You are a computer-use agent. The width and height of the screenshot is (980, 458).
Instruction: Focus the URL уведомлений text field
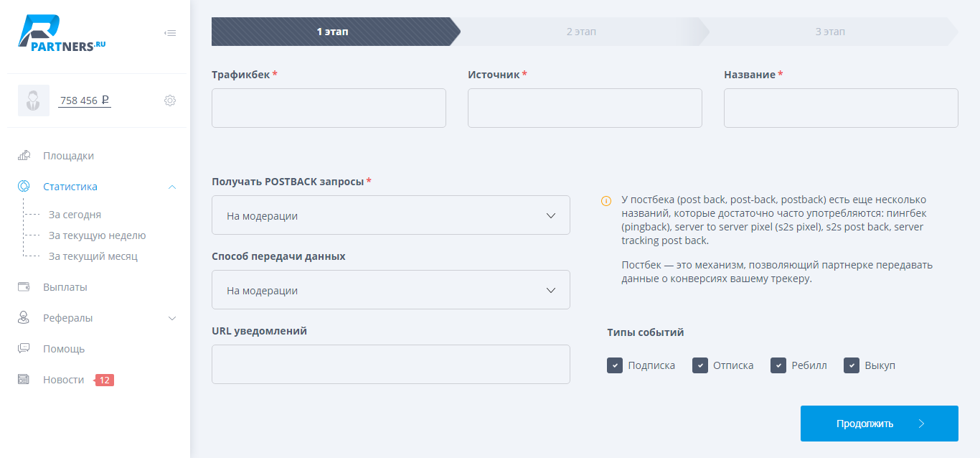pos(390,365)
